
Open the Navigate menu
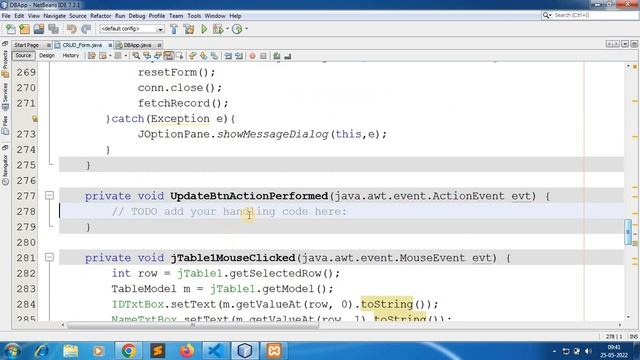(54, 16)
